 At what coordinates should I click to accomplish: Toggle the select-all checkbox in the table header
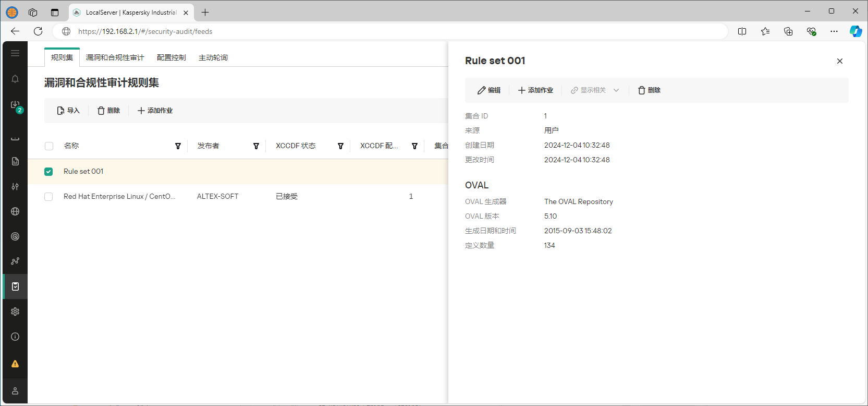coord(49,146)
